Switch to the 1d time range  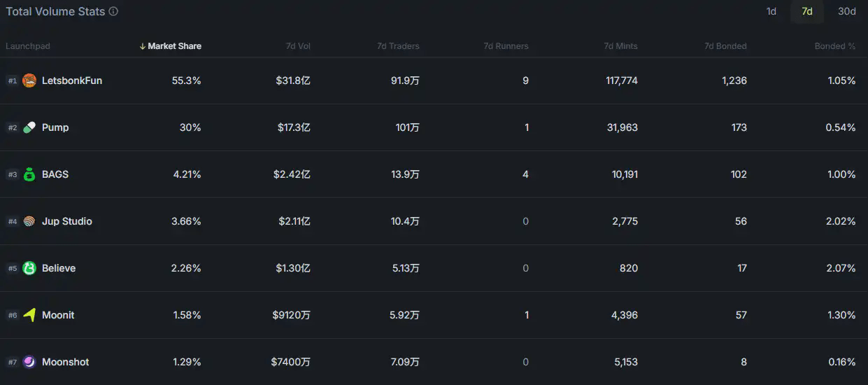[771, 11]
